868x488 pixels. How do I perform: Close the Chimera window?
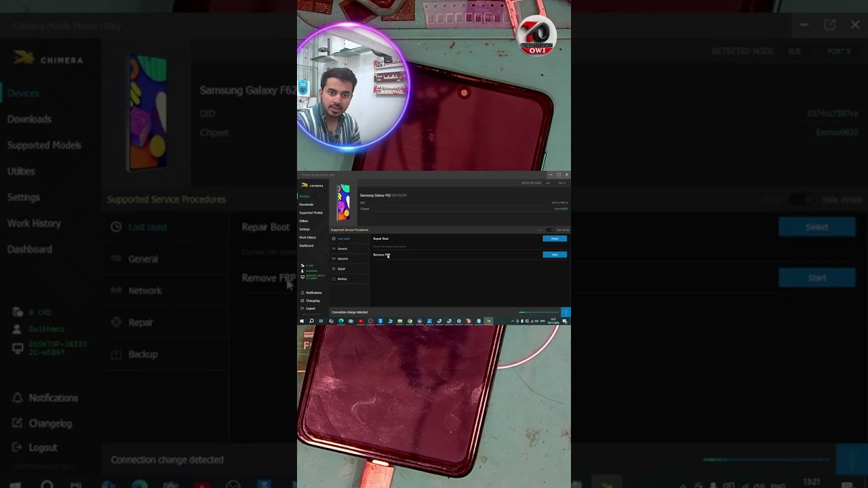567,175
